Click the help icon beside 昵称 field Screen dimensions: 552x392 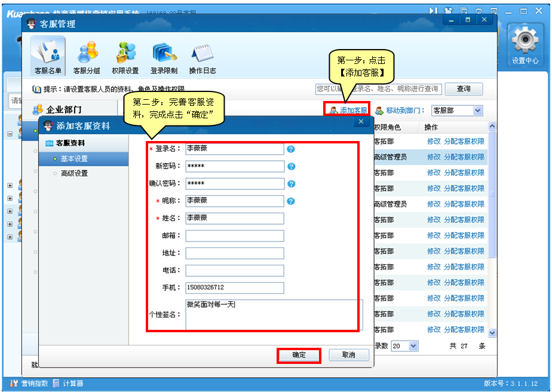(x=291, y=201)
